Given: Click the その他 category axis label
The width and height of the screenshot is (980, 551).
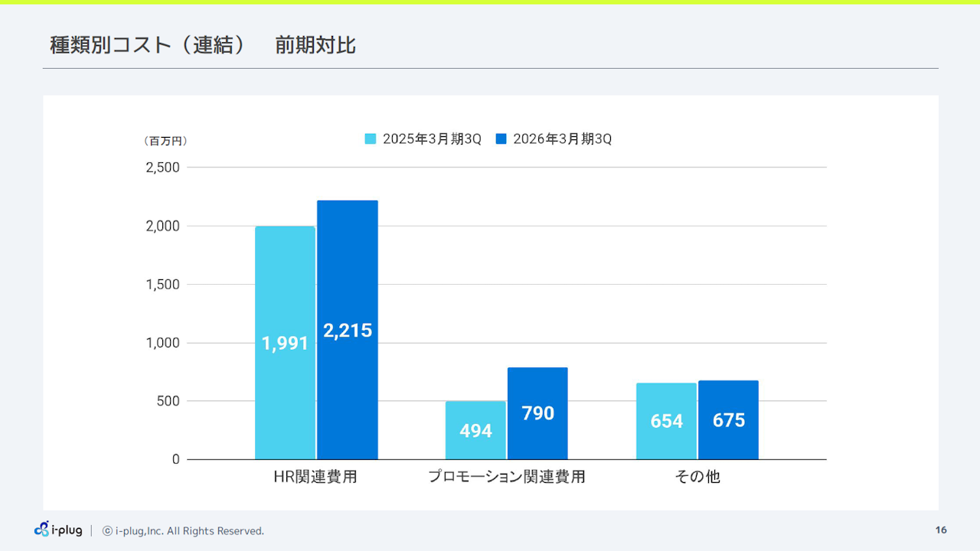Looking at the screenshot, I should point(697,477).
